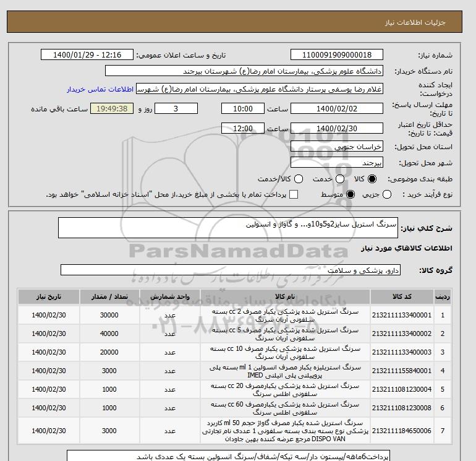Click the announcement date field 1400/01/29 - 12:16
The height and width of the screenshot is (461, 476).
point(87,54)
